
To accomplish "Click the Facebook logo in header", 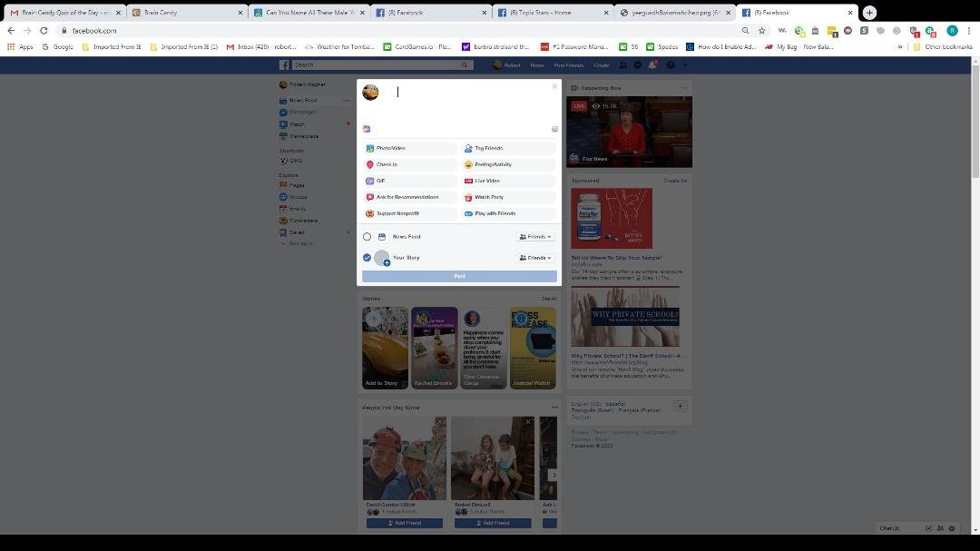I will coord(284,65).
